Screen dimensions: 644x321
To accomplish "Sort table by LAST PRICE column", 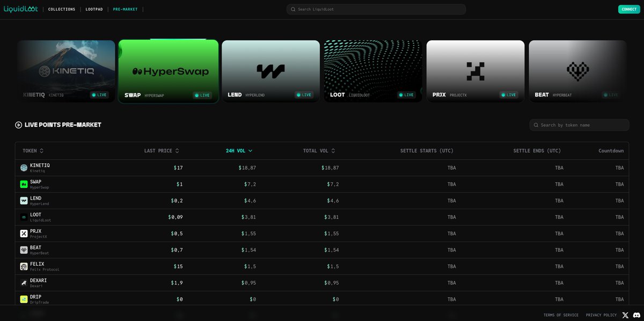I will click(x=162, y=151).
